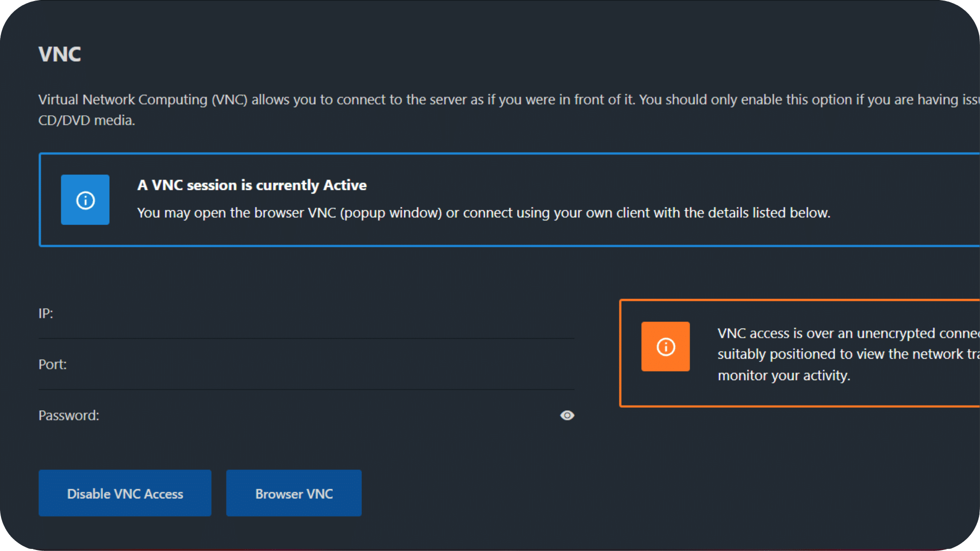980x551 pixels.
Task: Reveal the password with the eye icon
Action: (567, 415)
